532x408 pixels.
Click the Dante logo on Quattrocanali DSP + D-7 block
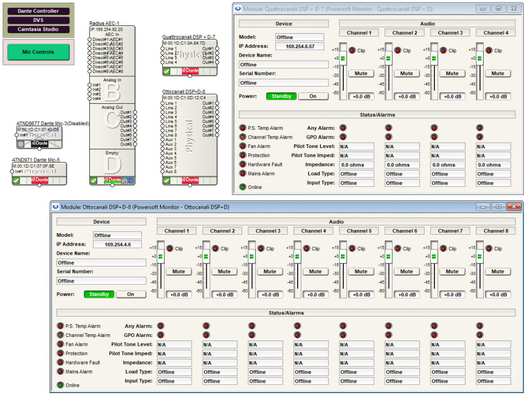pyautogui.click(x=190, y=71)
